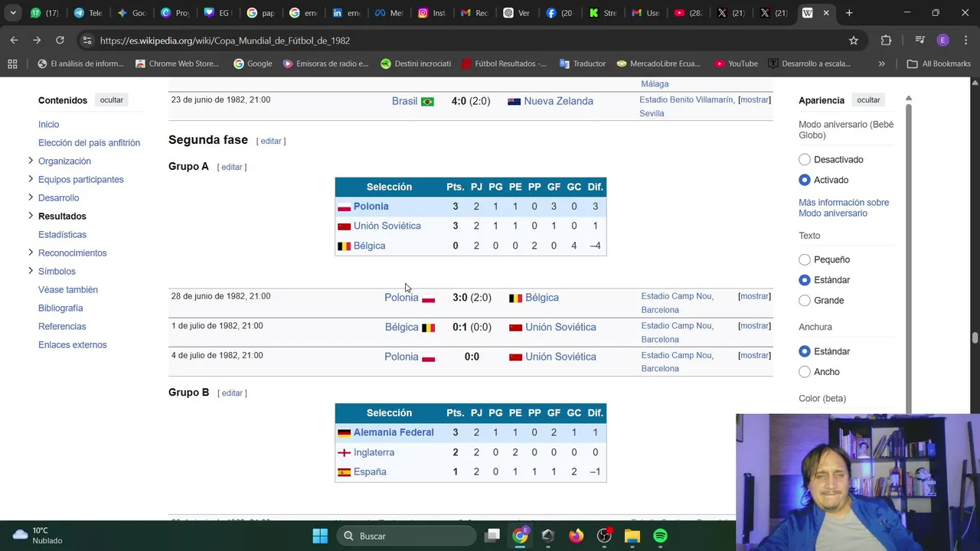Open the Chrome extensions puzzle icon
The height and width of the screenshot is (551, 980).
pyautogui.click(x=886, y=40)
